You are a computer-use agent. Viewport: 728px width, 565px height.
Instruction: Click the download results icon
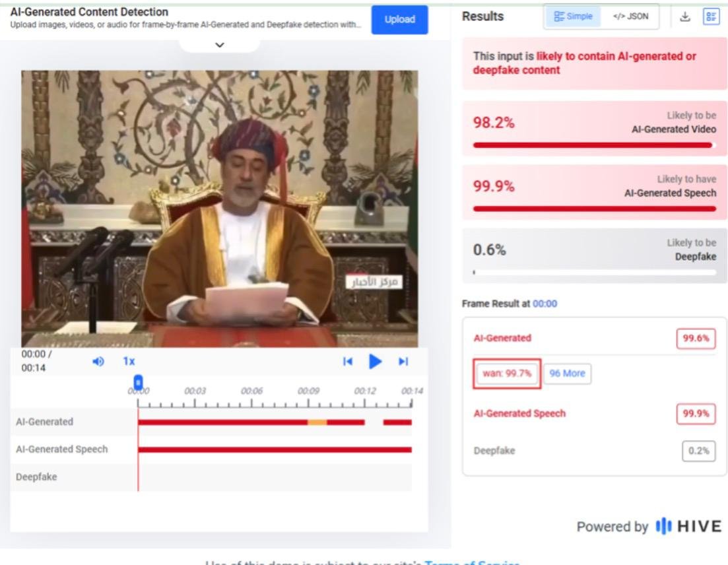click(685, 17)
